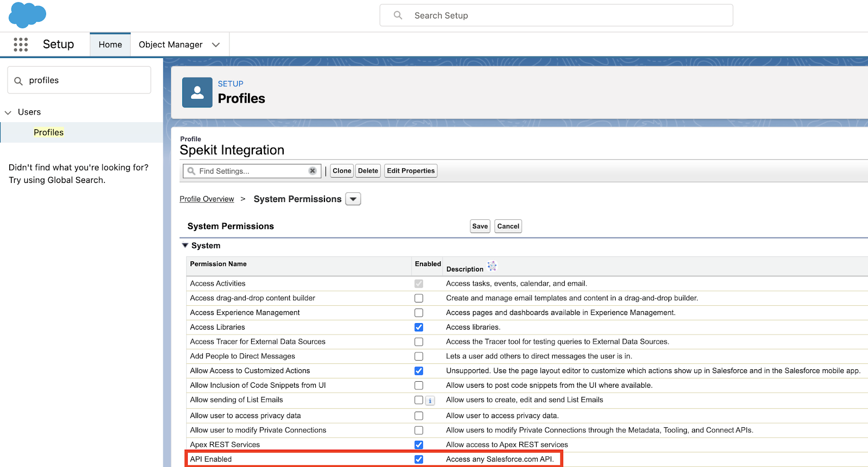The width and height of the screenshot is (868, 467).
Task: Enable Access Tracer for External Data Sources
Action: click(419, 342)
